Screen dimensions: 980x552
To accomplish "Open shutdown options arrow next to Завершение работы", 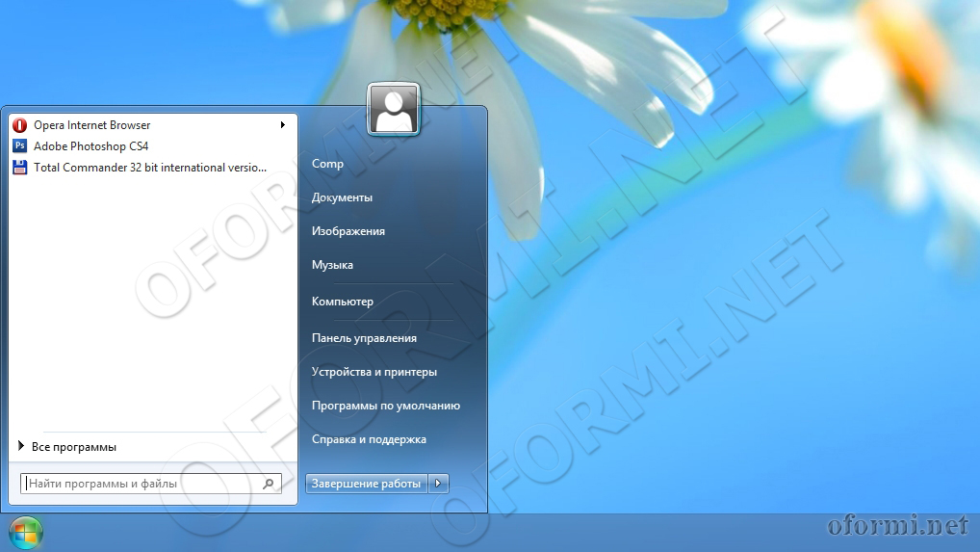I will pos(438,484).
